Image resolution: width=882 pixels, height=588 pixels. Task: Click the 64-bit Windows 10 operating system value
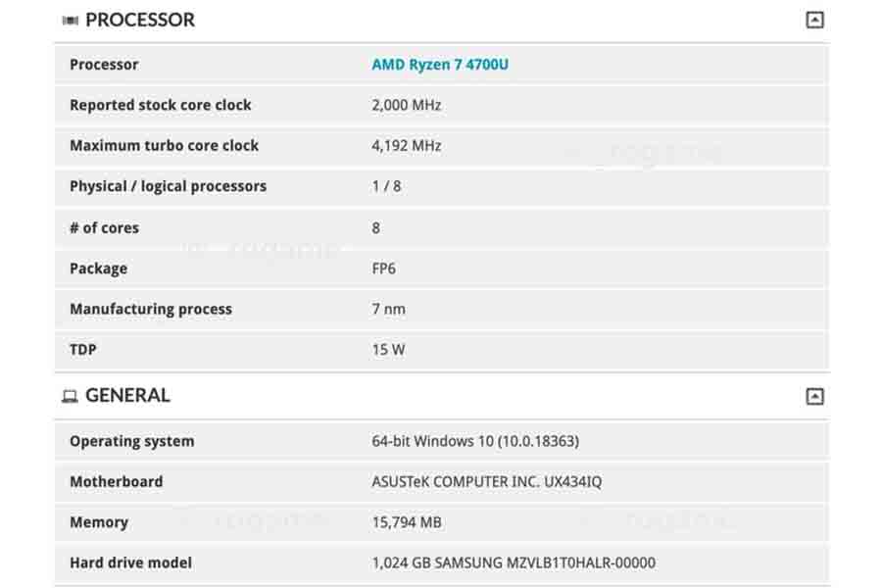click(x=475, y=441)
